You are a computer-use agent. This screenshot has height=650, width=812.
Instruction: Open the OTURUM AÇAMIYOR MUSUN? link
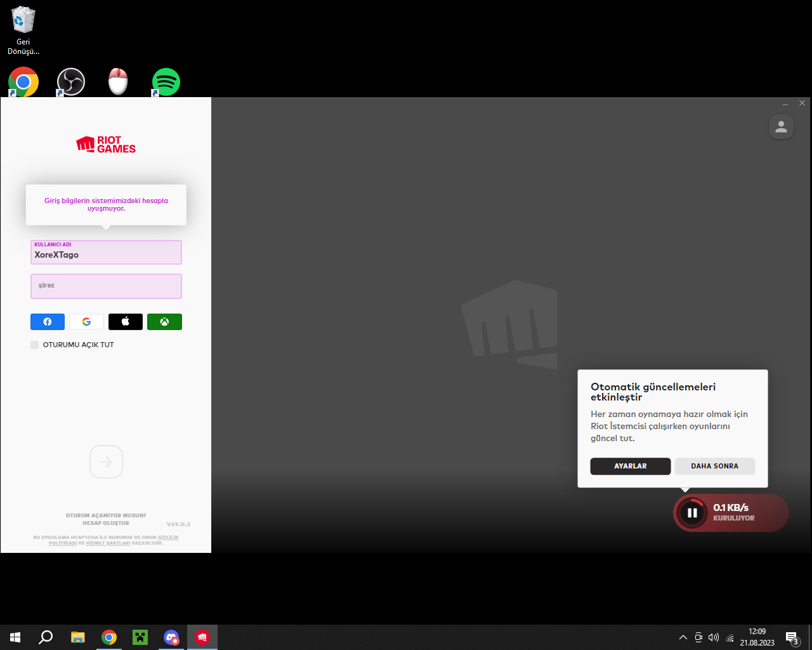pos(106,515)
